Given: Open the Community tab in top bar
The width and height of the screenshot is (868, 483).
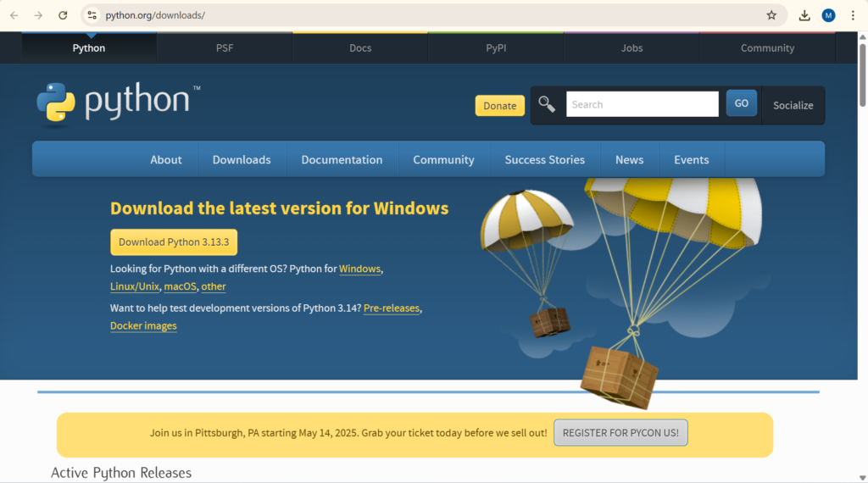Looking at the screenshot, I should pyautogui.click(x=767, y=48).
